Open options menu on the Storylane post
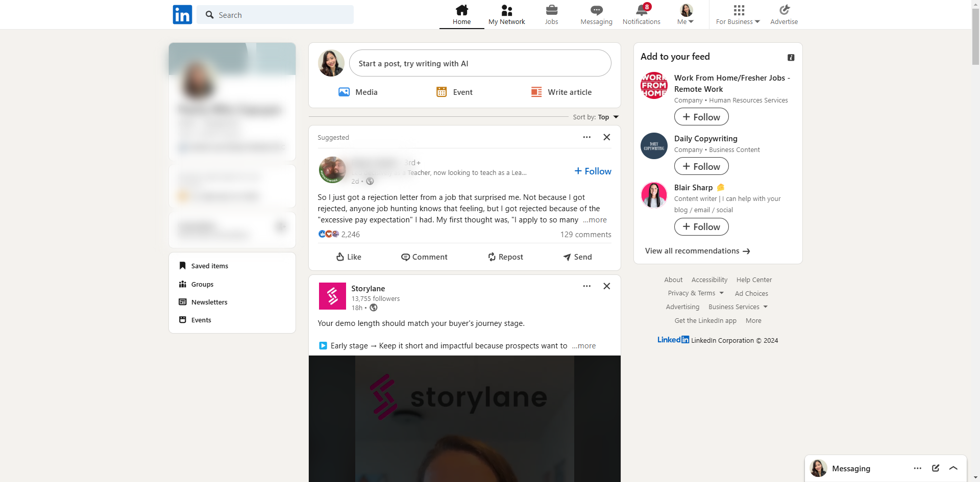The height and width of the screenshot is (482, 980). click(x=587, y=286)
